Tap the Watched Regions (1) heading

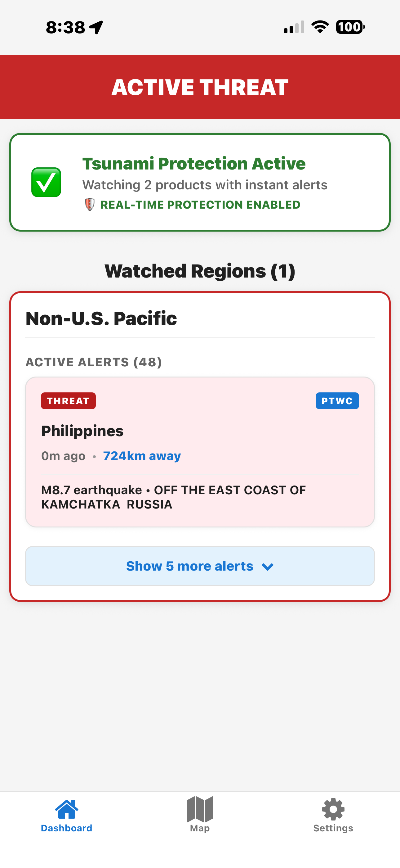point(200,271)
